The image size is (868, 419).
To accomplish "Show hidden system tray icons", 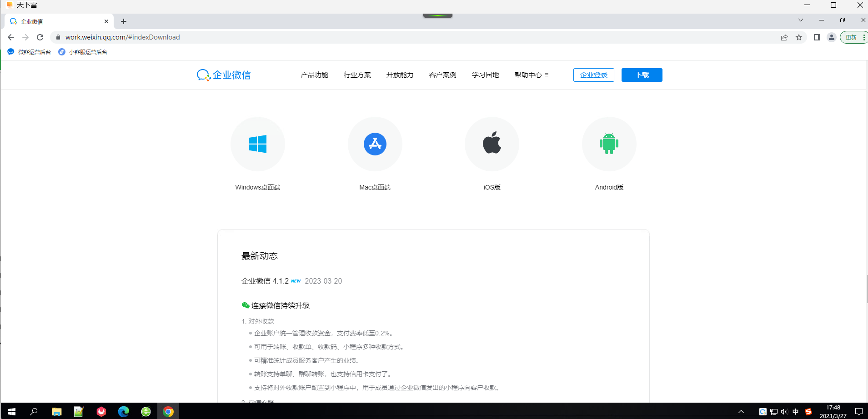I will click(x=741, y=412).
